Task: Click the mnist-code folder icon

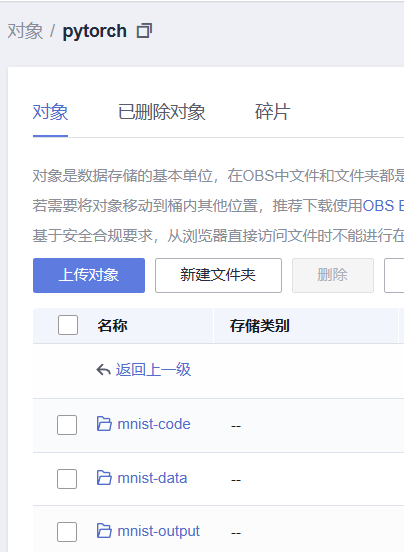Action: [104, 424]
